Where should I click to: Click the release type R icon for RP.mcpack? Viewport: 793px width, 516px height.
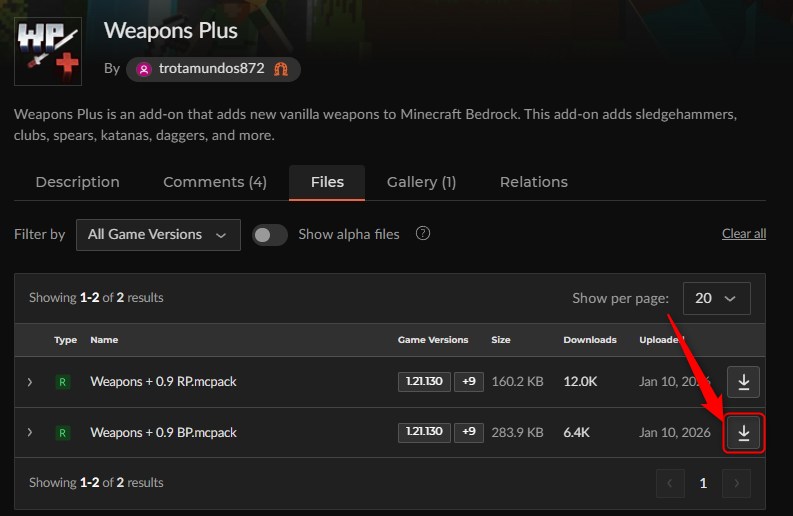click(63, 382)
